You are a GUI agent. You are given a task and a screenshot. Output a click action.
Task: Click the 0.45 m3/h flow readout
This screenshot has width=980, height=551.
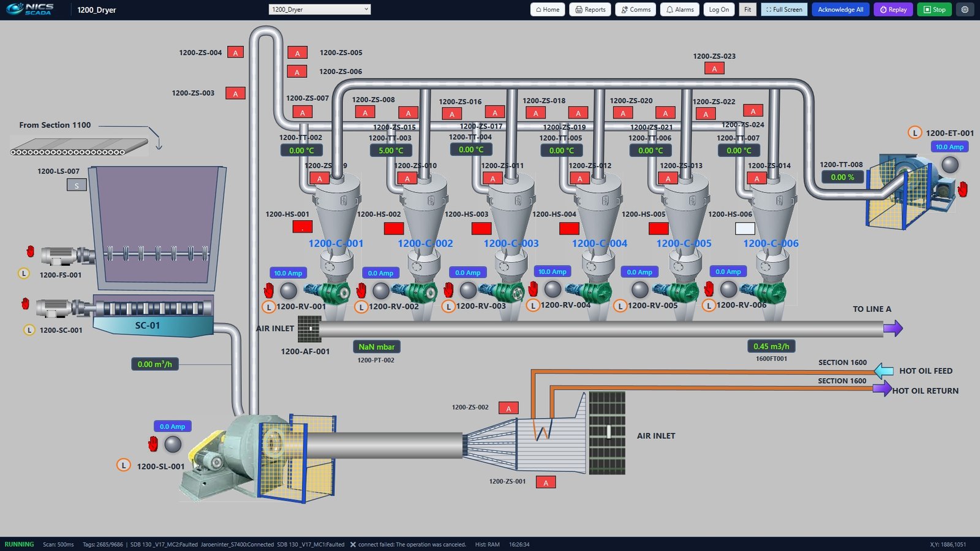[x=771, y=346]
